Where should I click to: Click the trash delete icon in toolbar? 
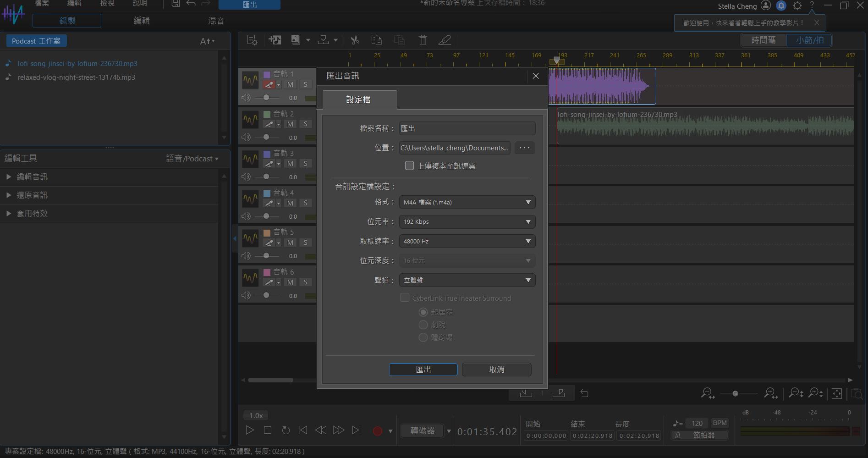(x=423, y=40)
